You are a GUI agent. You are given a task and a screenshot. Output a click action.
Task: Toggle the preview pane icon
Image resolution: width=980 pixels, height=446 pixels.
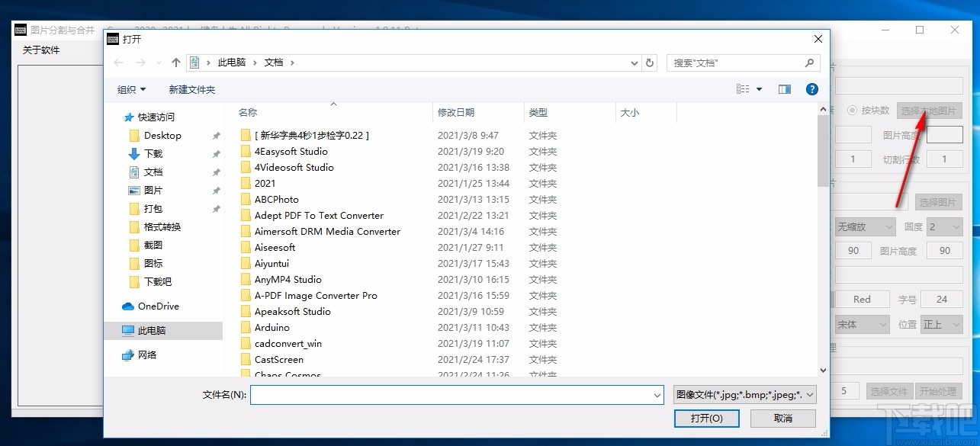pyautogui.click(x=785, y=89)
